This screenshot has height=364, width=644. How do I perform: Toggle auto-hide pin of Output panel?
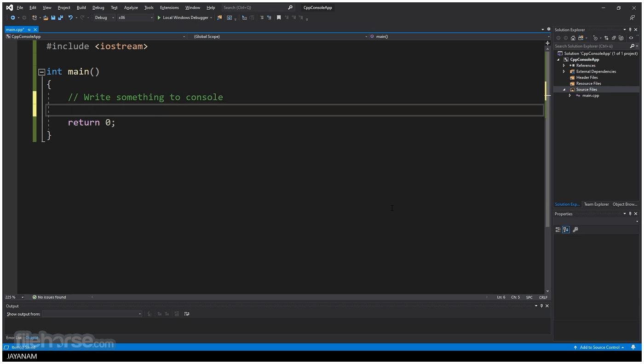541,306
